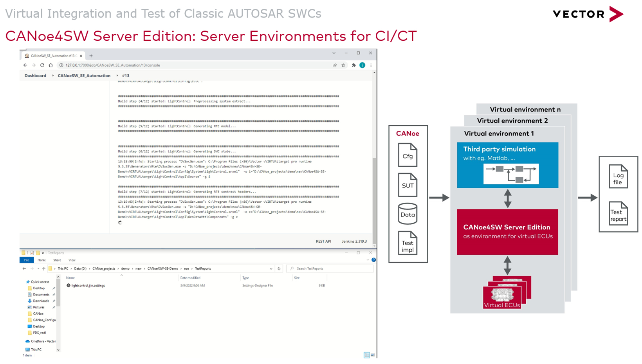The image size is (642, 364).
Task: Click the Jenkins console page scrollbar
Action: [375, 200]
